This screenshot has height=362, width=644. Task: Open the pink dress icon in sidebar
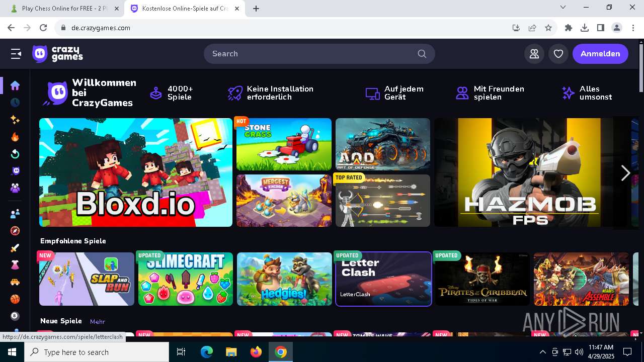[15, 265]
